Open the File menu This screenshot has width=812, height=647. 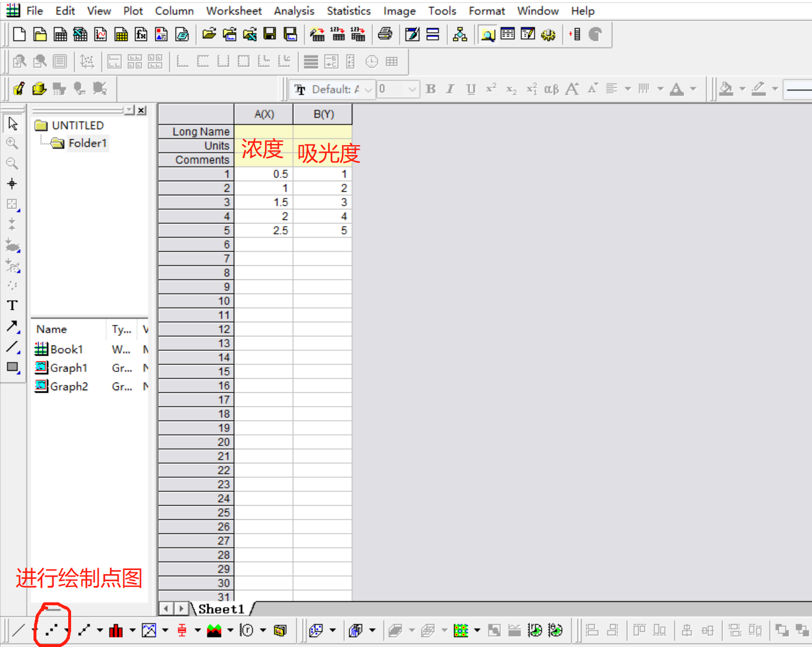[x=35, y=11]
